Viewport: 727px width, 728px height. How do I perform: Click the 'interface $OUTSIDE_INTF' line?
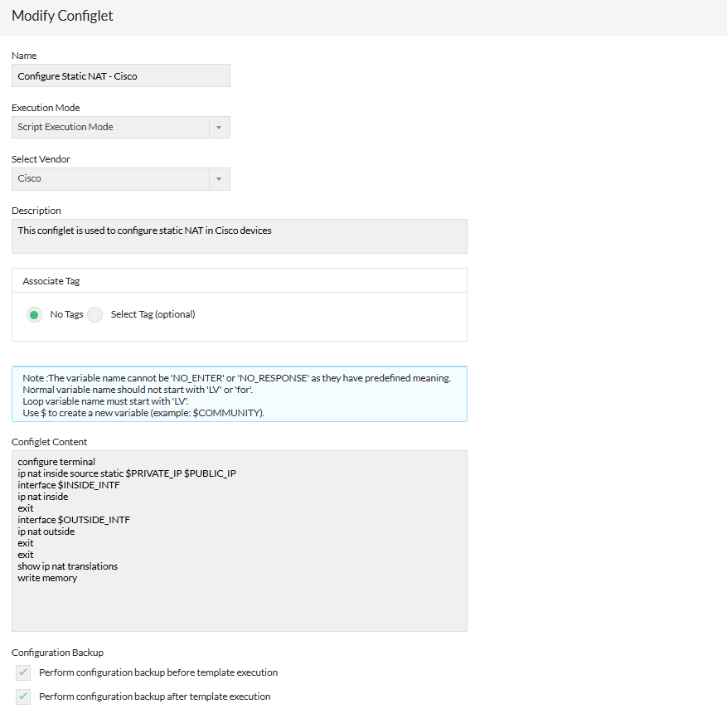[x=74, y=520]
